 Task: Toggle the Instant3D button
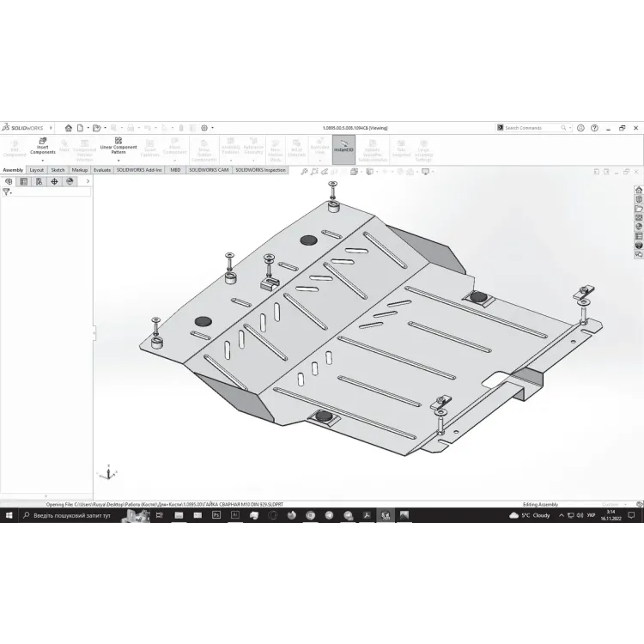(x=343, y=149)
